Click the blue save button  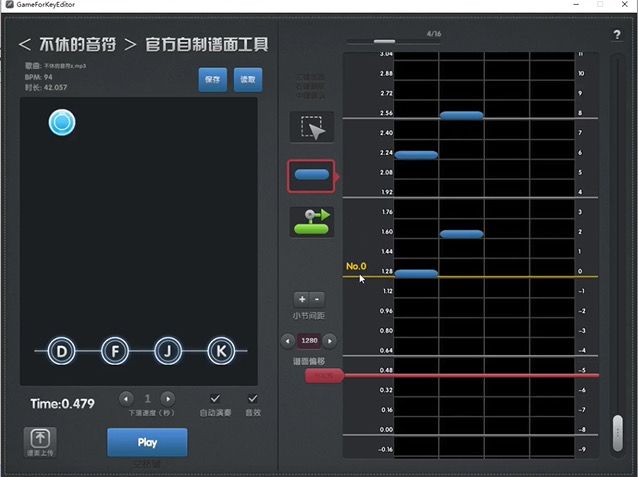click(x=213, y=79)
